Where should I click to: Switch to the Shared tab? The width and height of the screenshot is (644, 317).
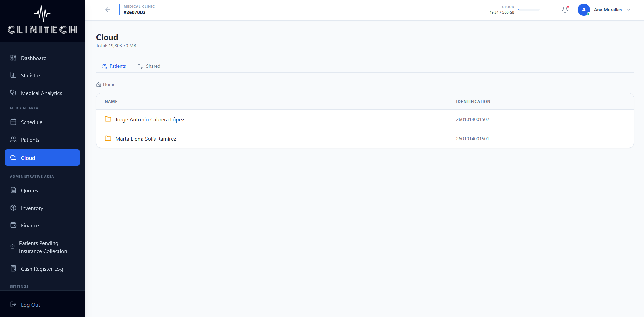149,66
